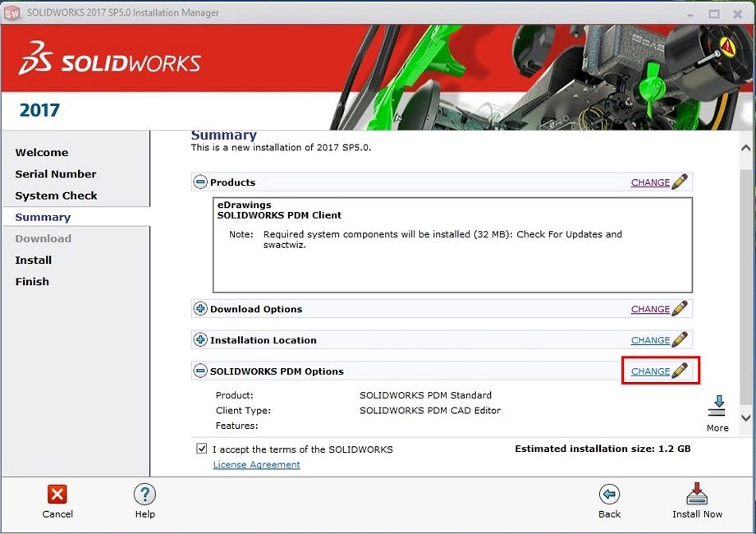The width and height of the screenshot is (756, 534).
Task: Go to the Serial Number step
Action: (x=56, y=174)
